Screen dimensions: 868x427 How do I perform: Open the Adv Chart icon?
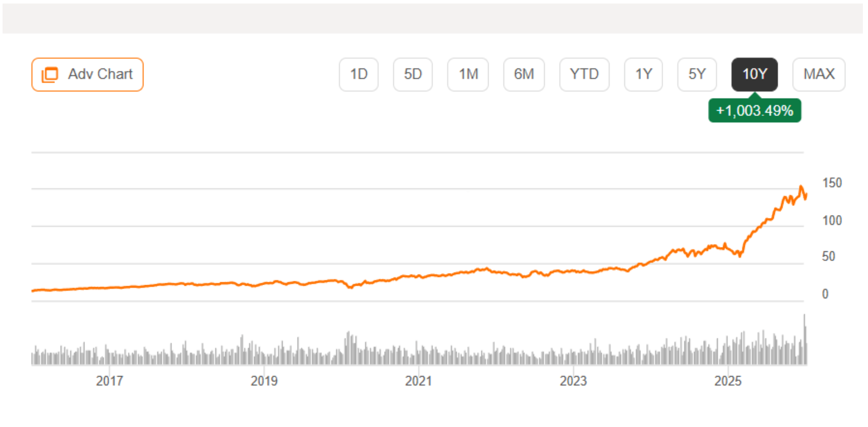[50, 75]
